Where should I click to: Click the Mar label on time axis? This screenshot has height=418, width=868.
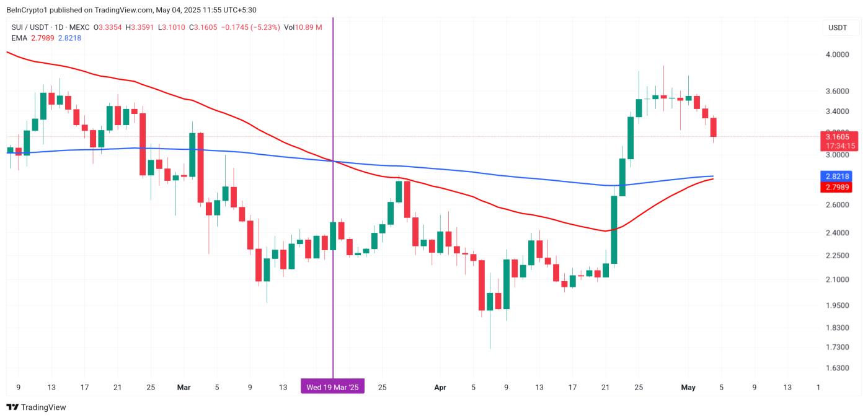click(184, 388)
